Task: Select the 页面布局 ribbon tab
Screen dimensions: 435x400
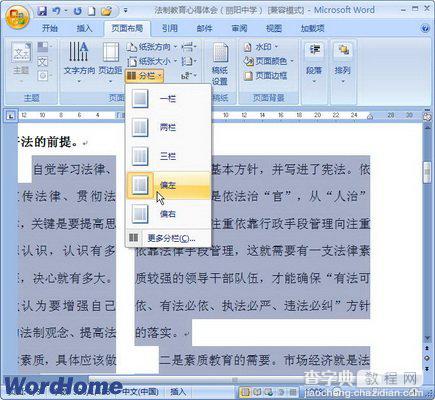Action: pyautogui.click(x=127, y=28)
